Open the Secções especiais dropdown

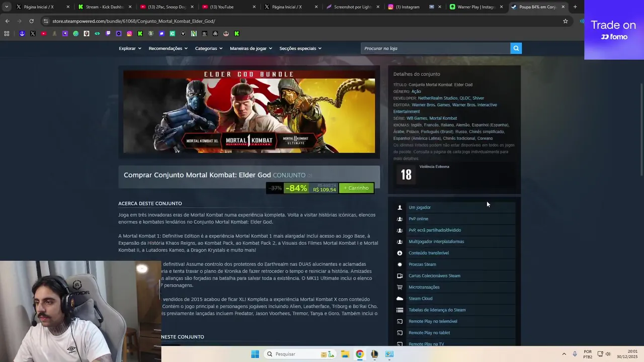pos(300,48)
